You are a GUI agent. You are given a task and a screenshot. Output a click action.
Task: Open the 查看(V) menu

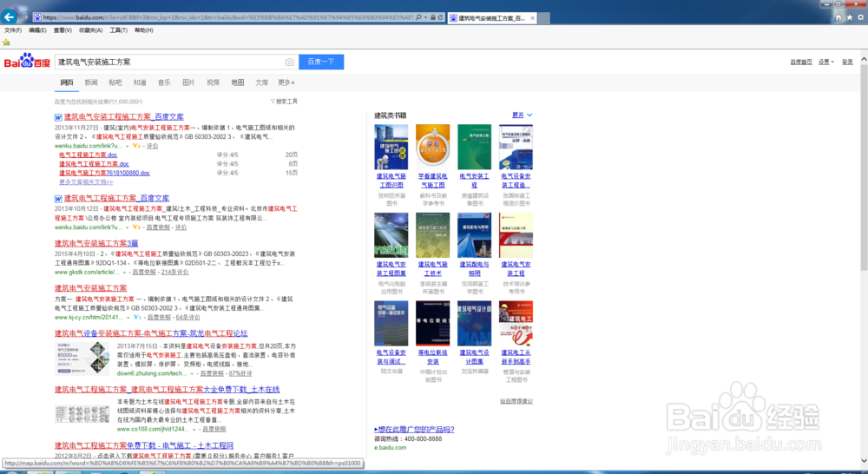tap(62, 30)
